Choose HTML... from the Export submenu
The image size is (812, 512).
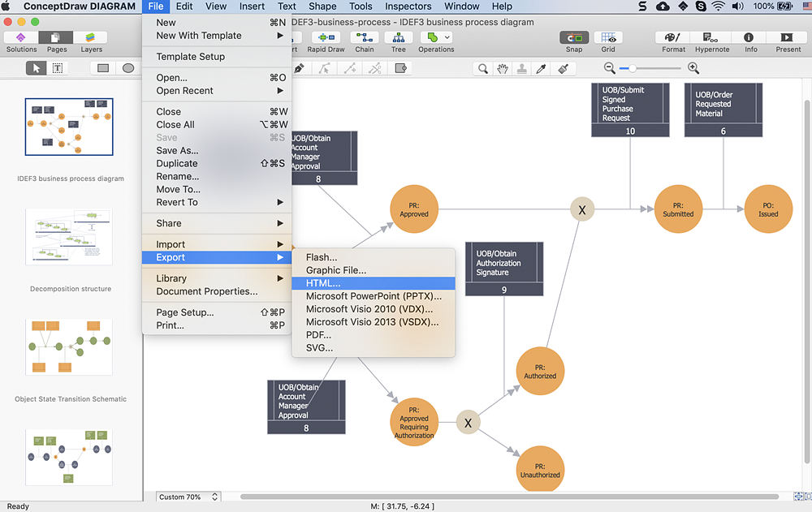pyautogui.click(x=323, y=283)
